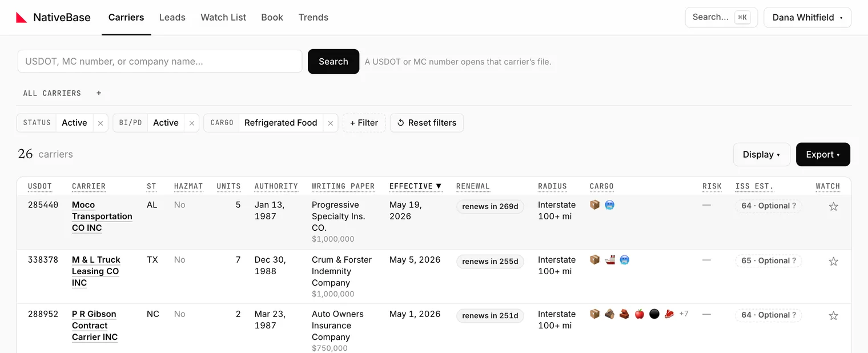Image resolution: width=868 pixels, height=353 pixels.
Task: Click the black Search button
Action: point(333,62)
